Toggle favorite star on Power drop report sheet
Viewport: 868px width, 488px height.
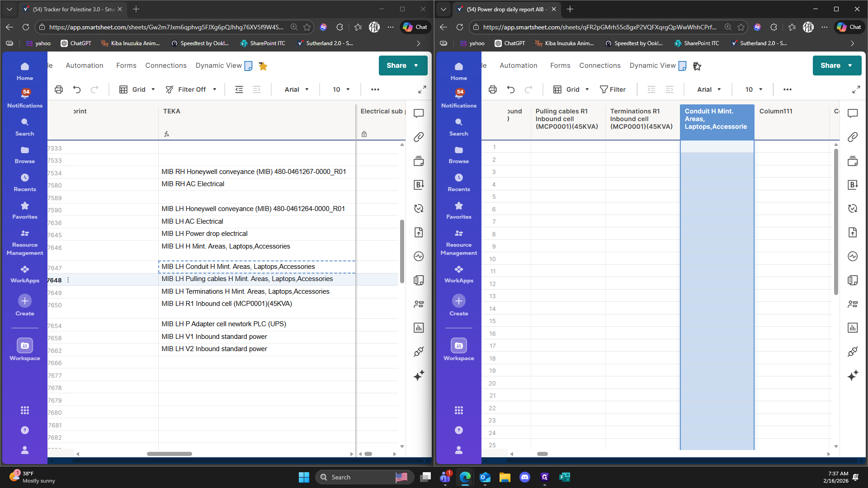[x=697, y=66]
